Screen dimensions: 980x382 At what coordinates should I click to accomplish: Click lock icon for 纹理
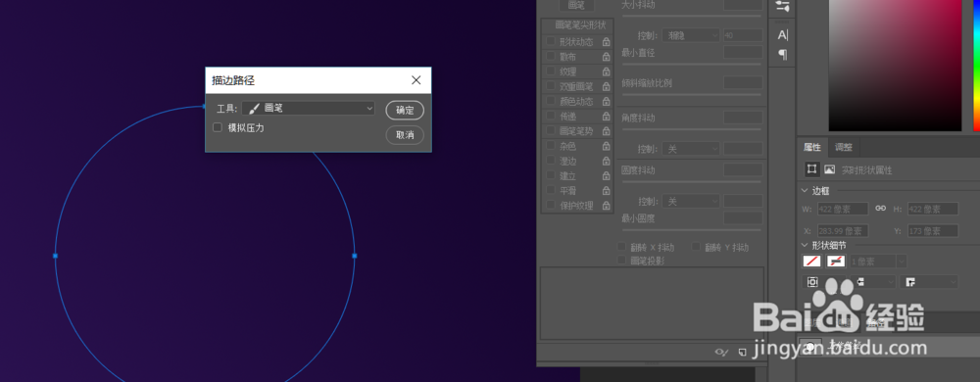606,72
